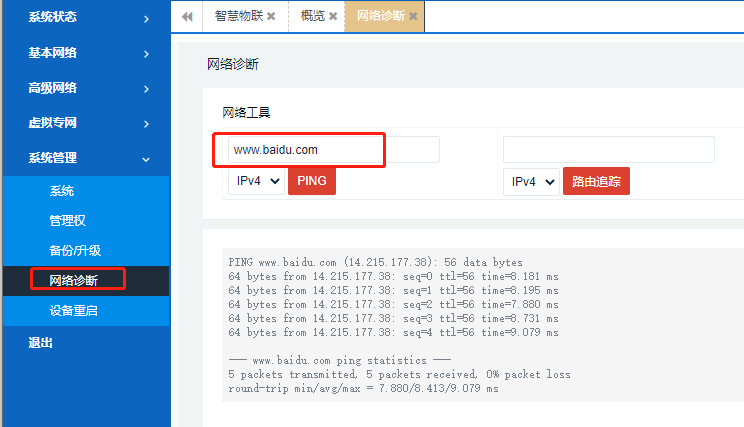Open the 管理权 submenu item

tap(68, 221)
